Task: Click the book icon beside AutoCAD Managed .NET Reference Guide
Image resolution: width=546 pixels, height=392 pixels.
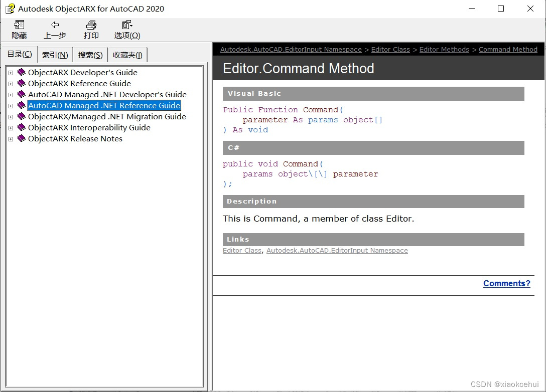Action: click(x=22, y=105)
